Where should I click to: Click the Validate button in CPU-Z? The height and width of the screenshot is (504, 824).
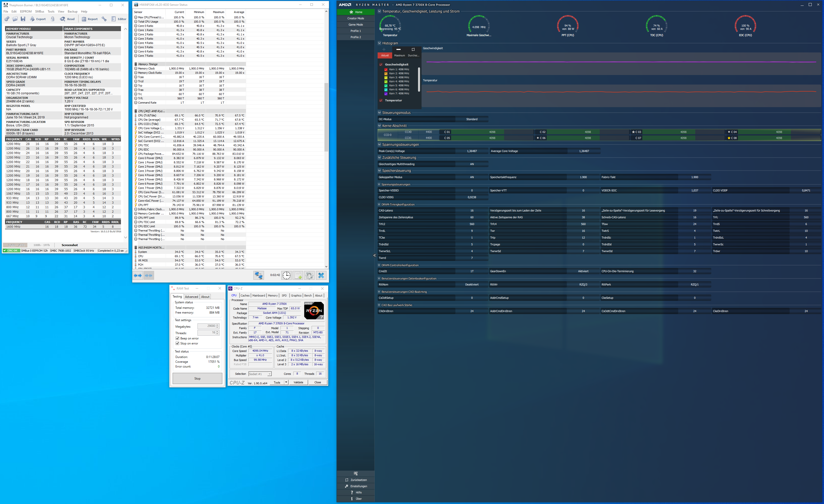tap(298, 382)
